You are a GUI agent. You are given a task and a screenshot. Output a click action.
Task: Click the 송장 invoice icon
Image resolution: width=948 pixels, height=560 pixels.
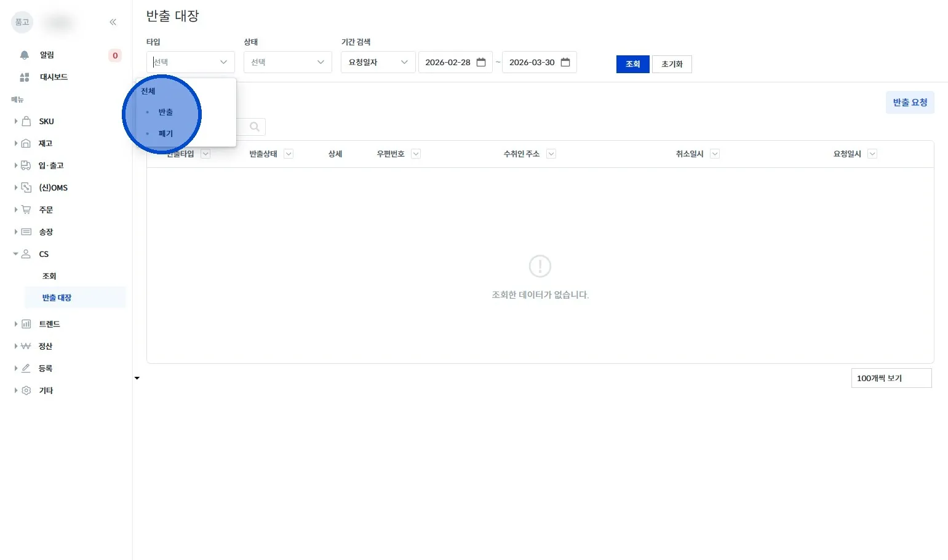point(26,232)
